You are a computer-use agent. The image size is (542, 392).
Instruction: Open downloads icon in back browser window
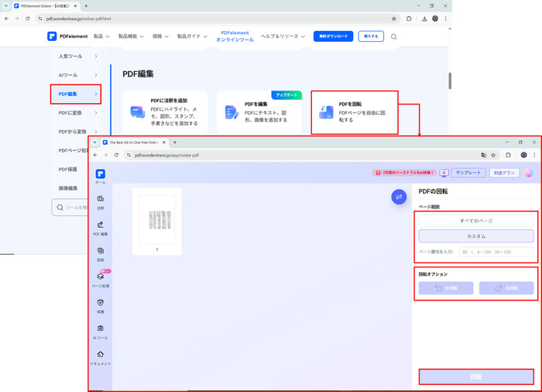point(424,19)
